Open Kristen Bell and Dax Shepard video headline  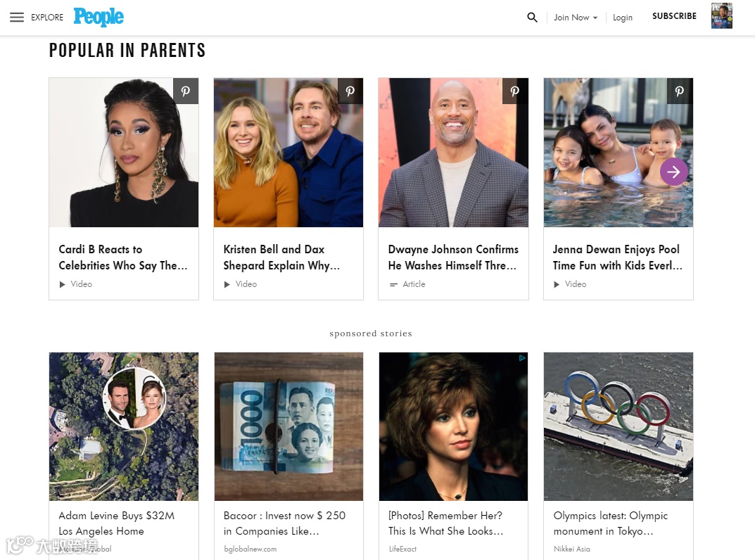point(281,257)
